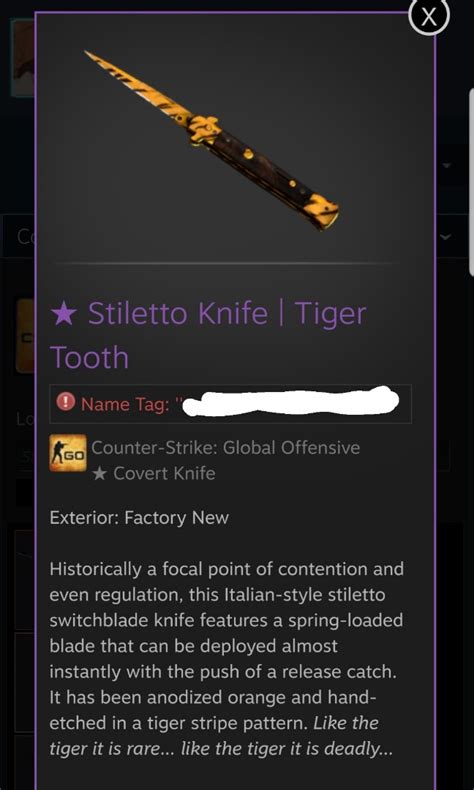Screen dimensions: 474x790
Task: Expand the dimmed lower chevron dropdown right of popup
Action: pyautogui.click(x=446, y=237)
